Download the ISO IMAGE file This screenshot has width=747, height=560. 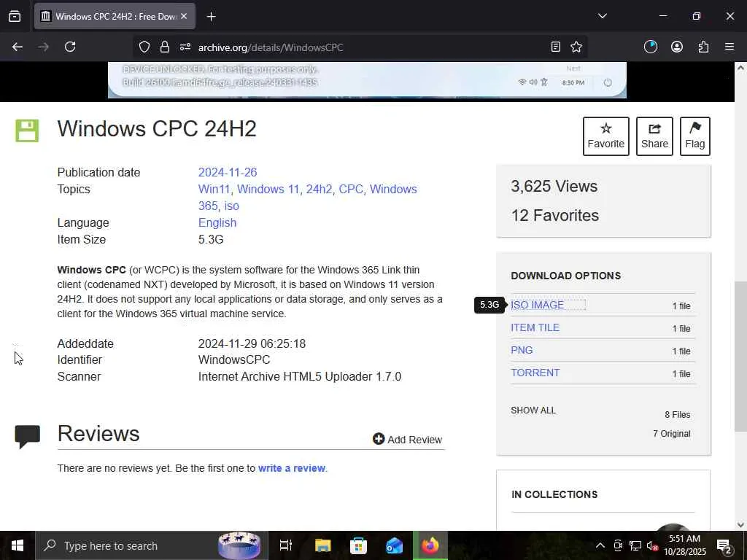point(537,305)
